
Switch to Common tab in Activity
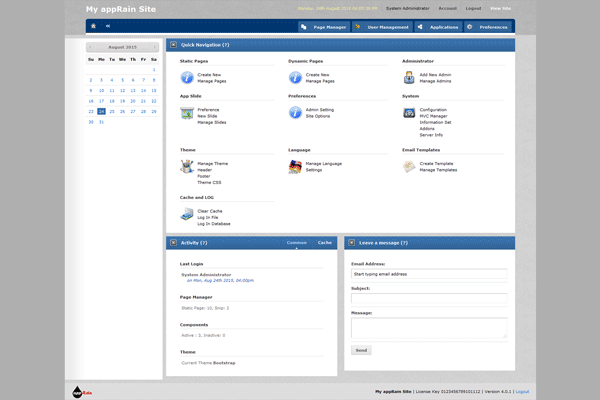pos(297,243)
